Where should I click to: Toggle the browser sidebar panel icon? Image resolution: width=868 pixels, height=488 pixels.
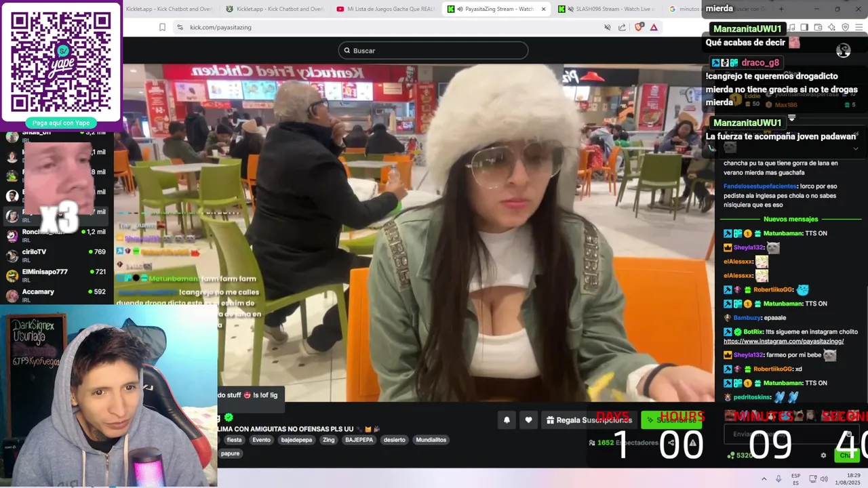point(804,27)
